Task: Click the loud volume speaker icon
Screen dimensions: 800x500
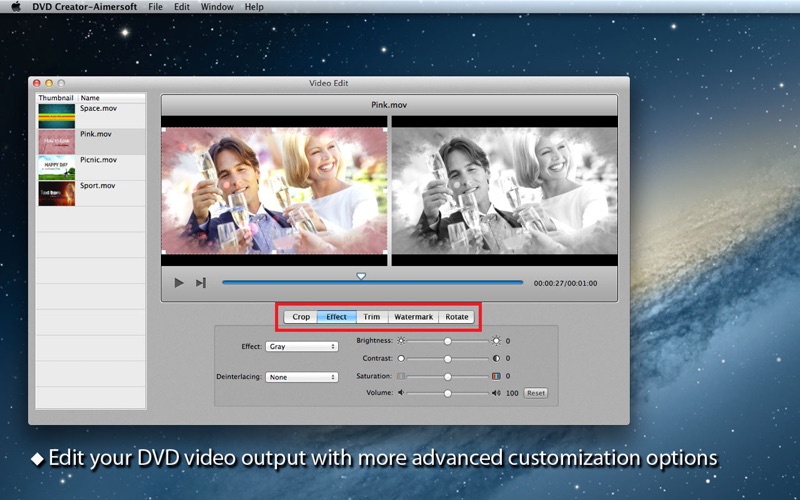Action: (496, 393)
